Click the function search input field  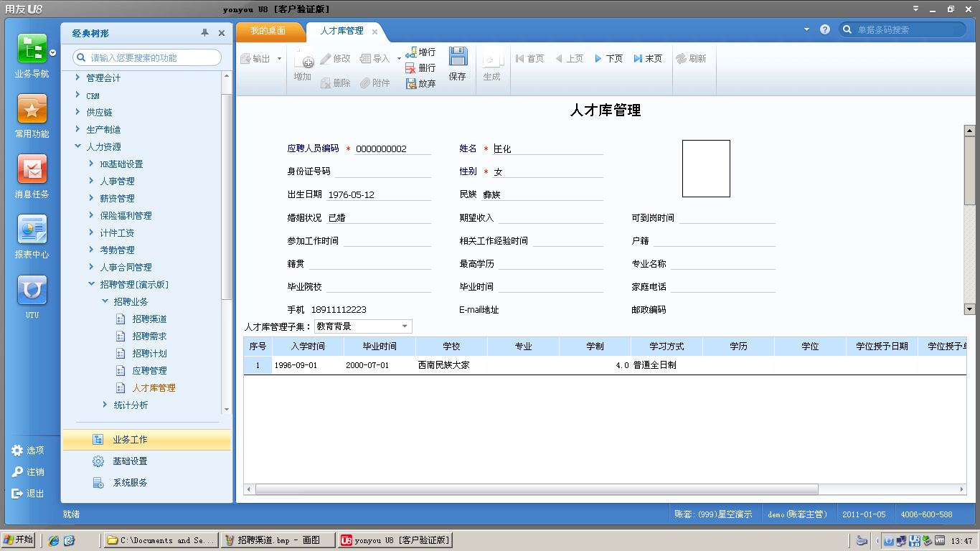147,57
